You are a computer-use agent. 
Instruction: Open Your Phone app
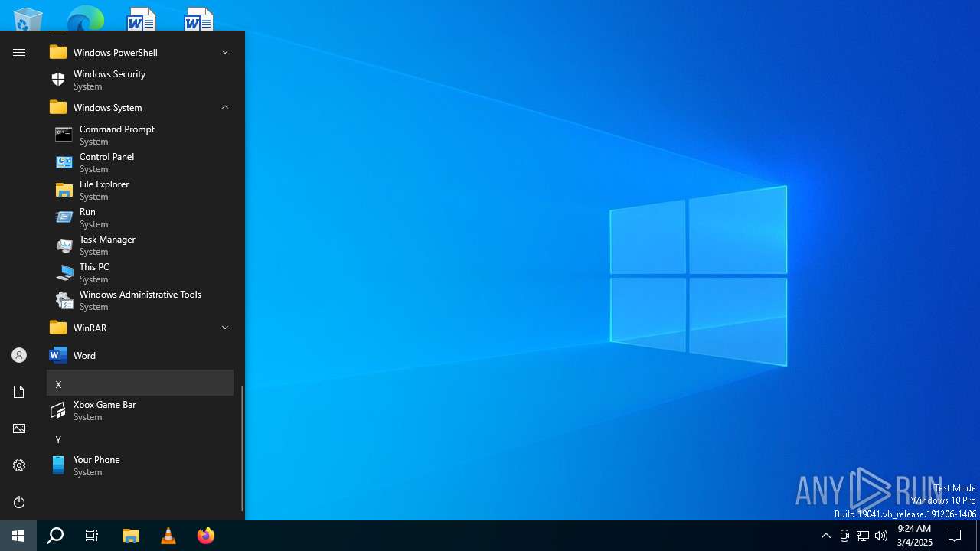coord(140,465)
